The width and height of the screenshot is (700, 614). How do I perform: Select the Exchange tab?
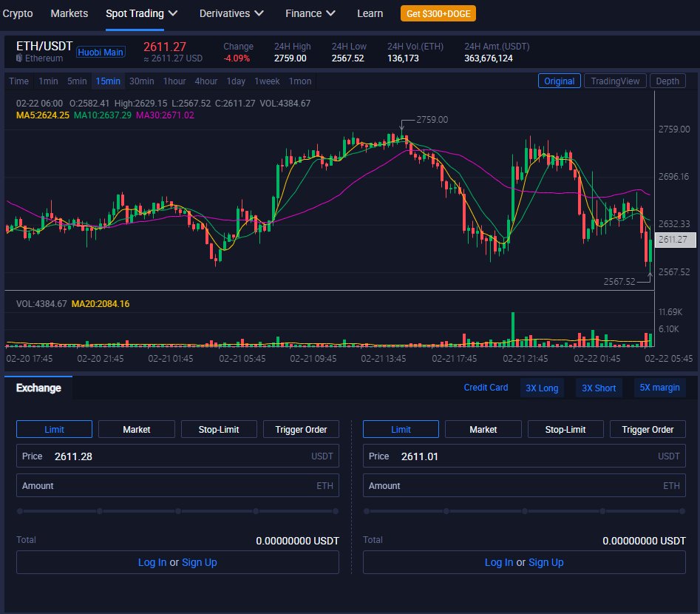point(37,388)
